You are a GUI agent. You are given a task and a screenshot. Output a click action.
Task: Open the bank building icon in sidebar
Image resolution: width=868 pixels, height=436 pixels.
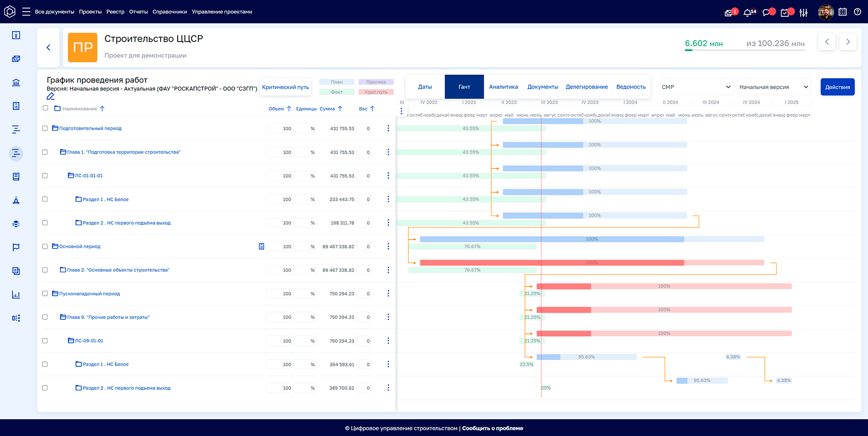16,82
